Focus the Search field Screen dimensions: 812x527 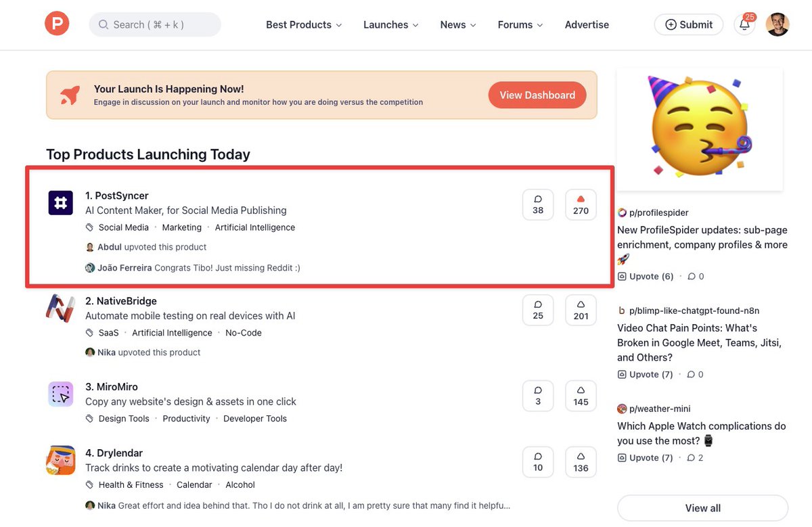tap(155, 24)
